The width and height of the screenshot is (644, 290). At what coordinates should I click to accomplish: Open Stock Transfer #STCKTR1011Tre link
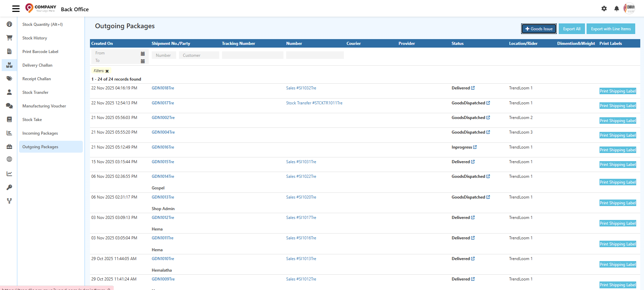(314, 103)
